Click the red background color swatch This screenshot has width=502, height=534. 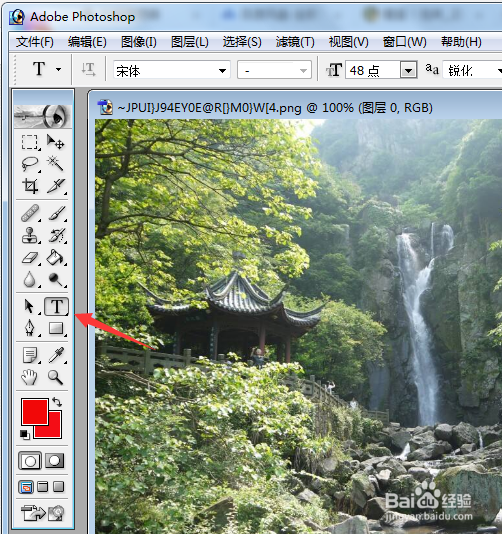coord(54,430)
